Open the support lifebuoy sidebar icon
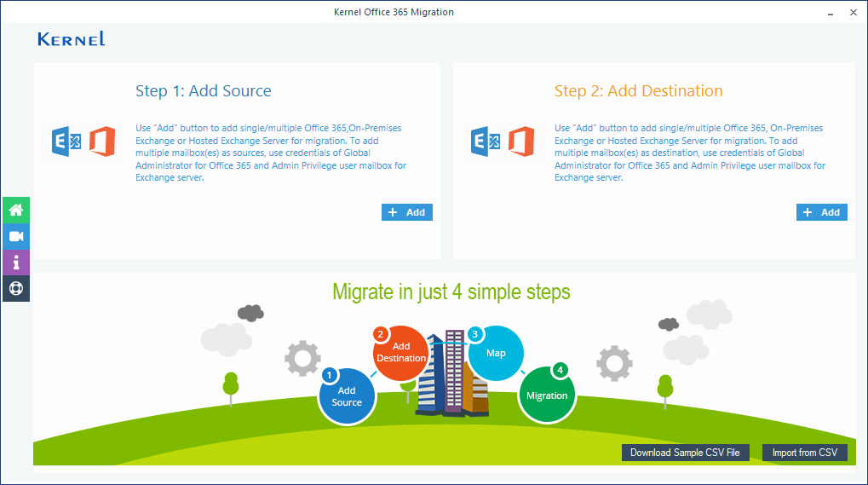868x485 pixels. [15, 288]
